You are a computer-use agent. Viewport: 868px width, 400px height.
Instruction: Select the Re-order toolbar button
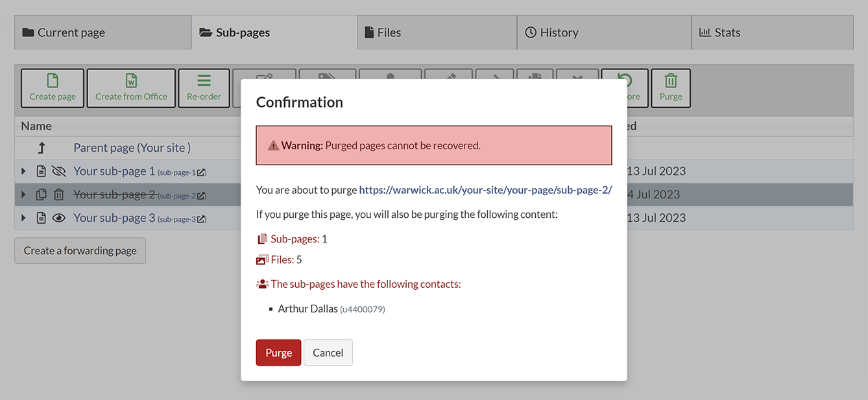tap(204, 88)
